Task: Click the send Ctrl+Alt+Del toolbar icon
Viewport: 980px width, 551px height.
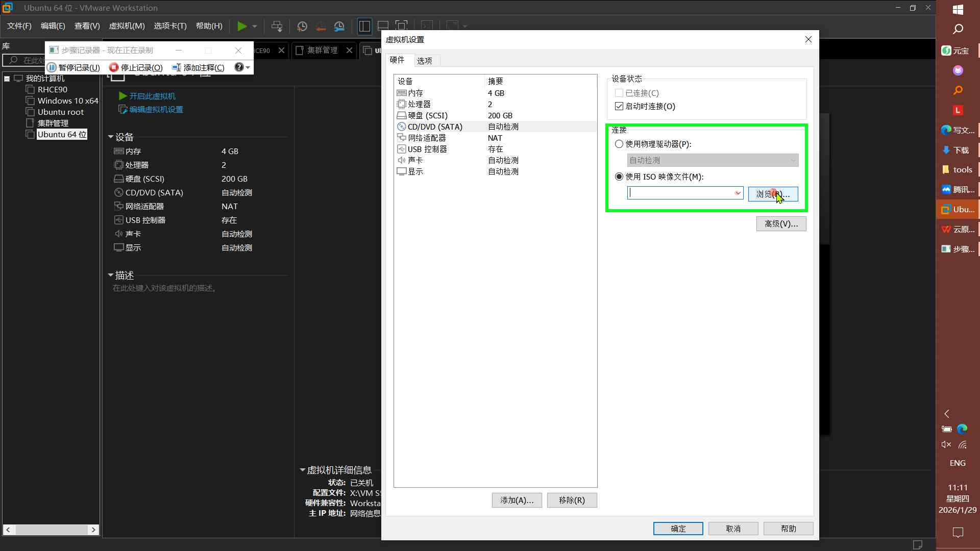Action: (277, 26)
